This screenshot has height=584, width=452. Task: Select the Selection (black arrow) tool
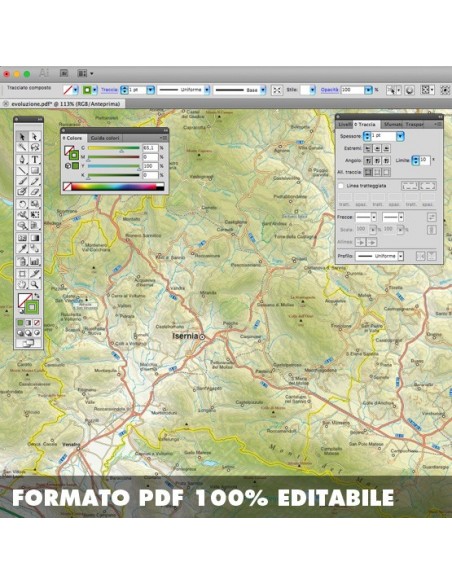[x=22, y=137]
